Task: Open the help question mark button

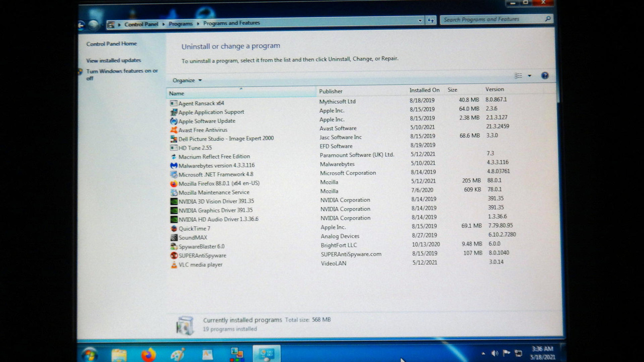Action: point(544,75)
